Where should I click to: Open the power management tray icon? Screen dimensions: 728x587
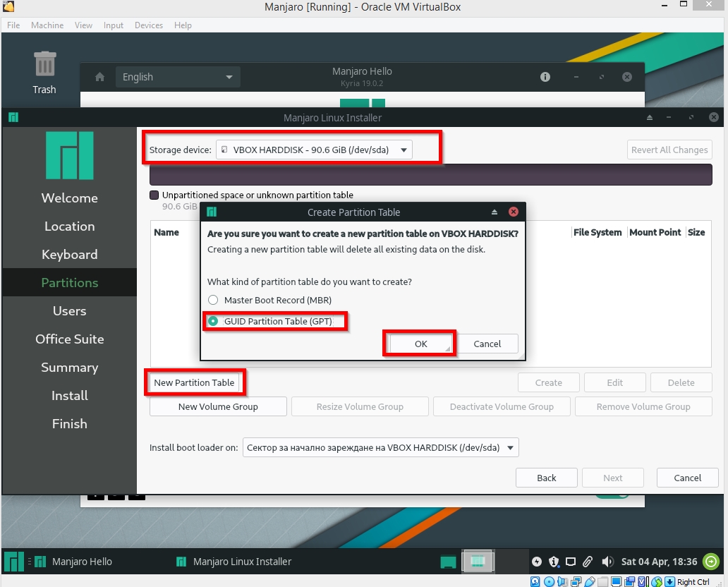pyautogui.click(x=537, y=562)
